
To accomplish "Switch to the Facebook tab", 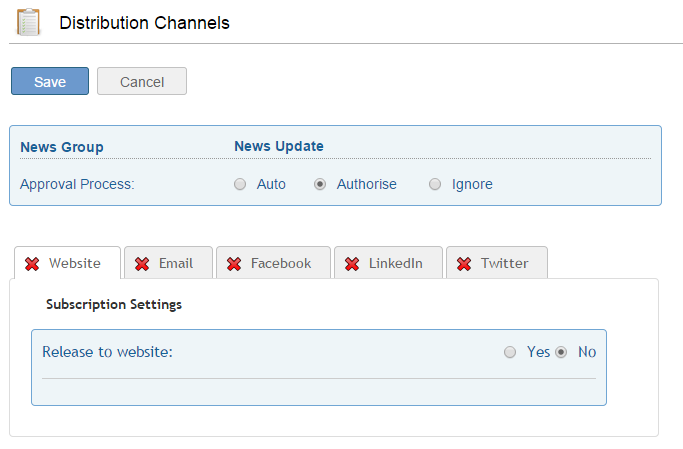I will click(x=274, y=263).
